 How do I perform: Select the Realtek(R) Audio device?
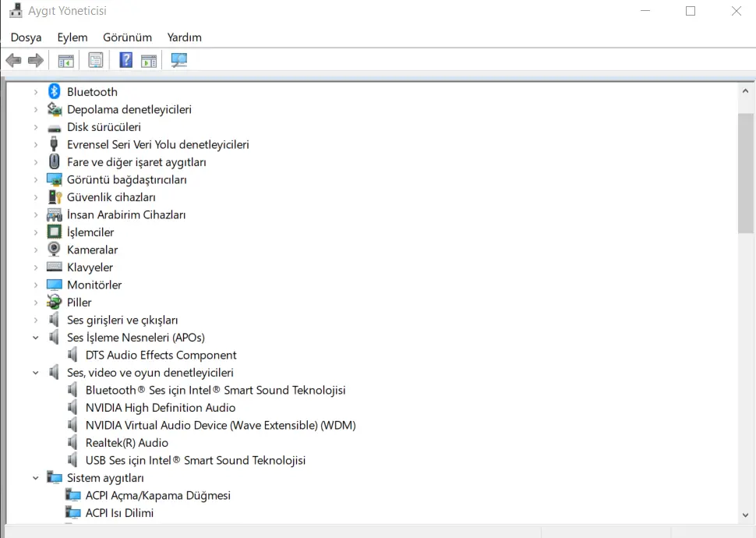pos(127,442)
